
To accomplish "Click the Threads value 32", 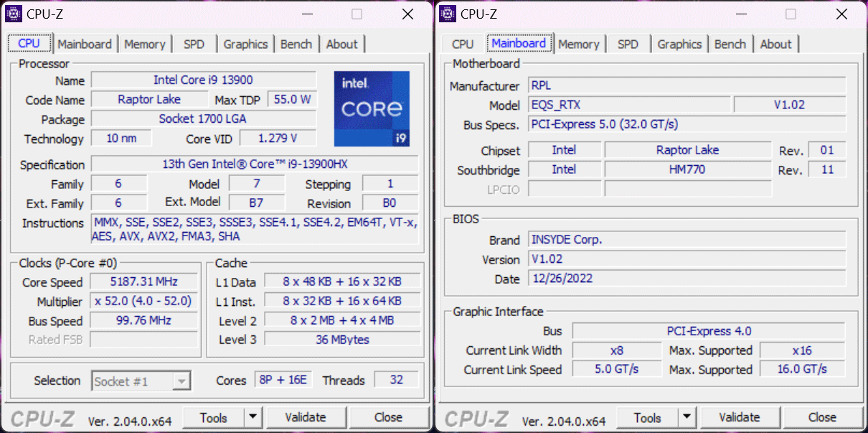I will [397, 381].
